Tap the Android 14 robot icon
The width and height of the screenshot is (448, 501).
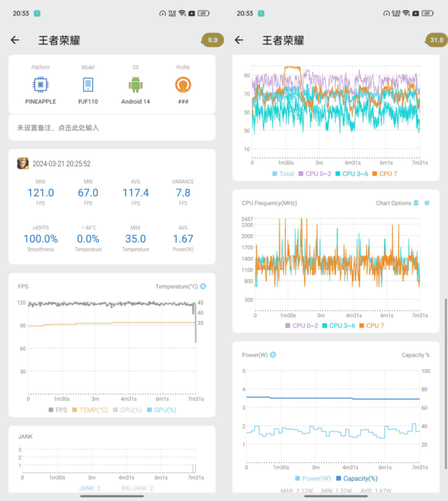[x=135, y=84]
